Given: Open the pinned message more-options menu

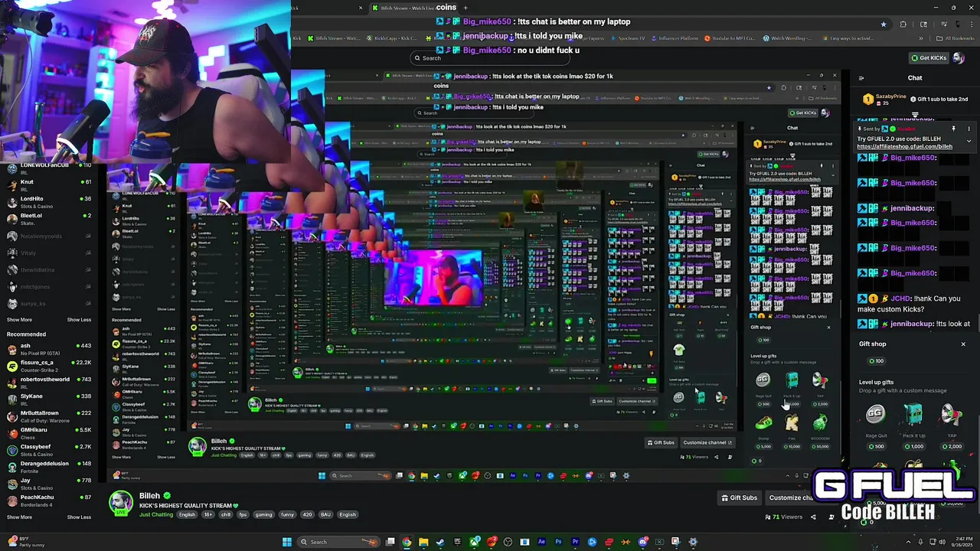Looking at the screenshot, I should tap(969, 129).
